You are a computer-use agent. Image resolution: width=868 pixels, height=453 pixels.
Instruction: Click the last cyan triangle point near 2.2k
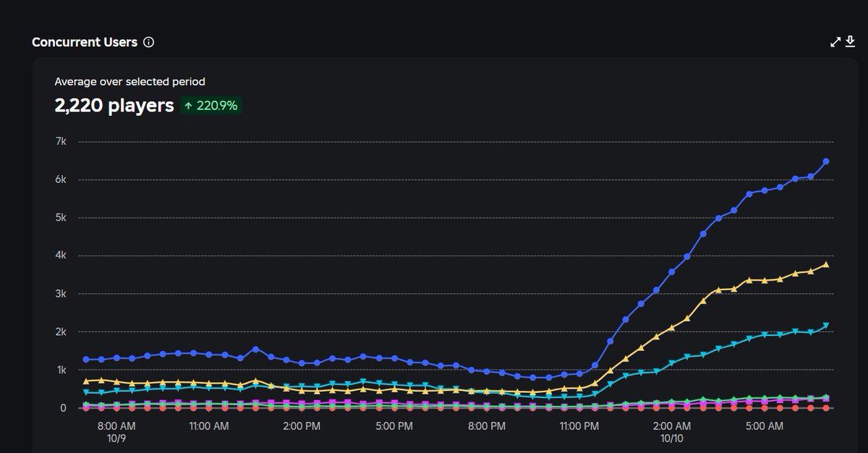click(x=826, y=326)
